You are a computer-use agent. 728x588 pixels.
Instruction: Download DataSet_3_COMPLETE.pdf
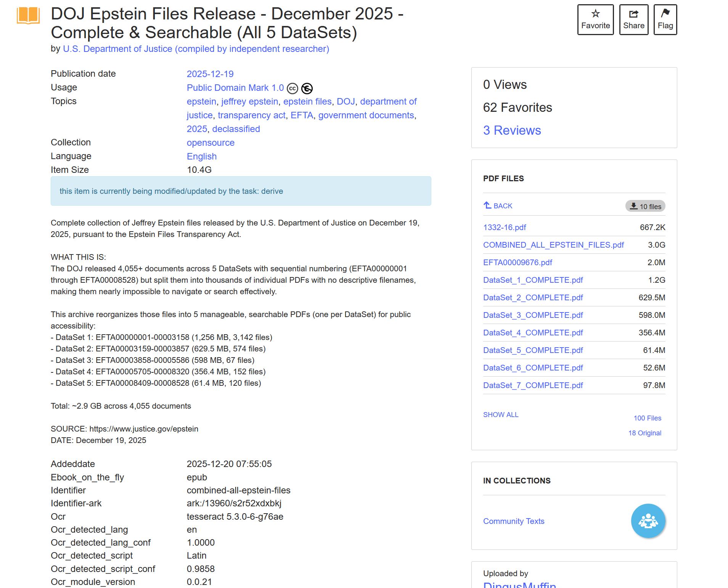[533, 315]
